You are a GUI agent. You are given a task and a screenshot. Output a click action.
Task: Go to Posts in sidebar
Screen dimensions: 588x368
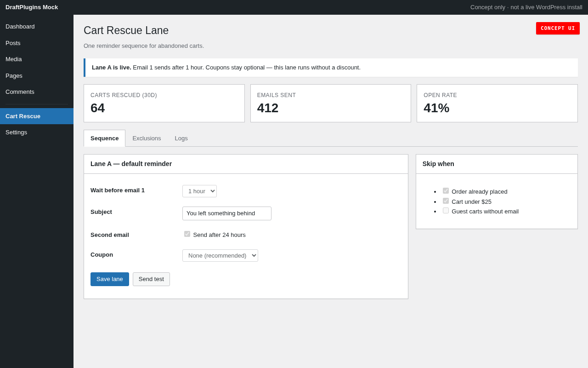37,43
